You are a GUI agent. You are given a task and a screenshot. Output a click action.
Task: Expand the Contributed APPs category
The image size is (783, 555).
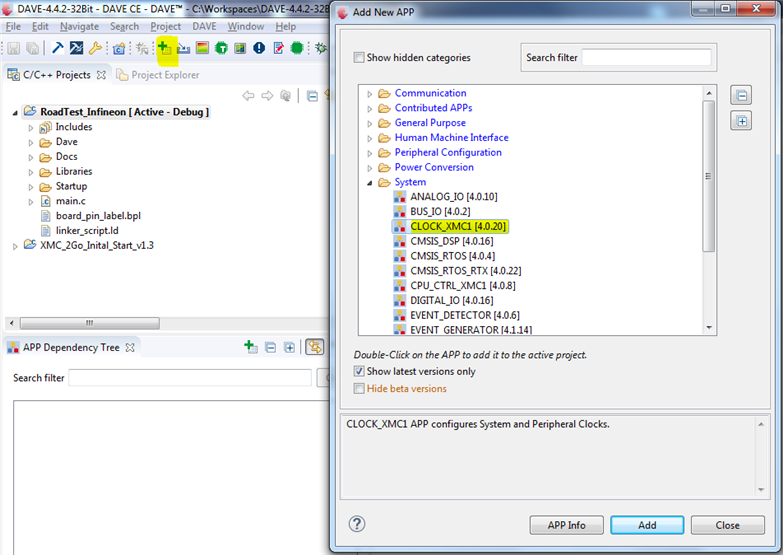(370, 108)
